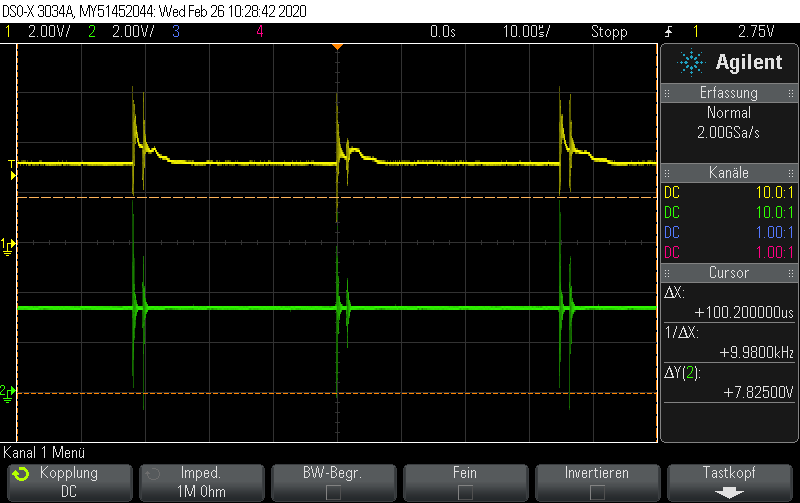Click the Kopplung DC softkey
This screenshot has width=800, height=503.
tap(69, 482)
